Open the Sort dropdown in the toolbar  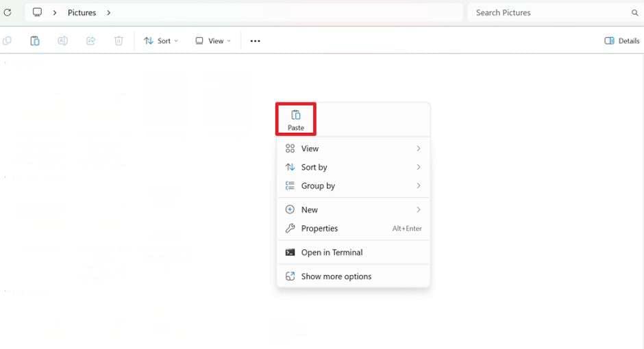[x=160, y=40]
